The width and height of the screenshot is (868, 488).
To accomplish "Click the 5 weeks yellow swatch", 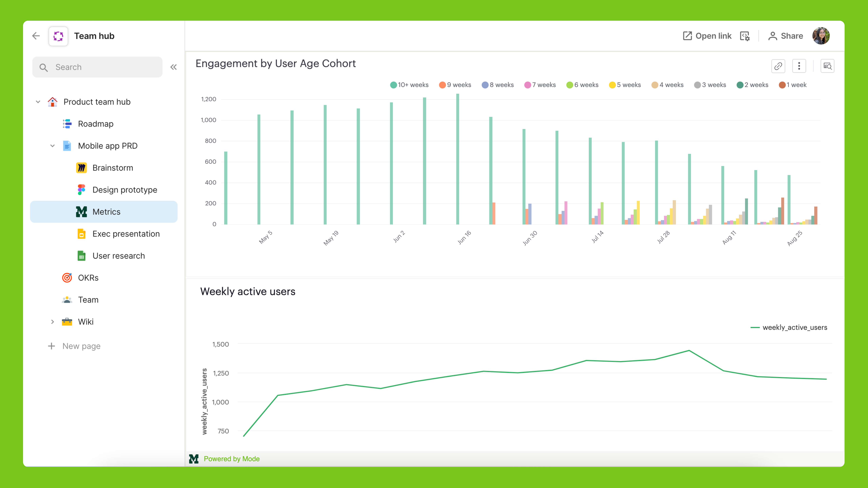I will (612, 85).
